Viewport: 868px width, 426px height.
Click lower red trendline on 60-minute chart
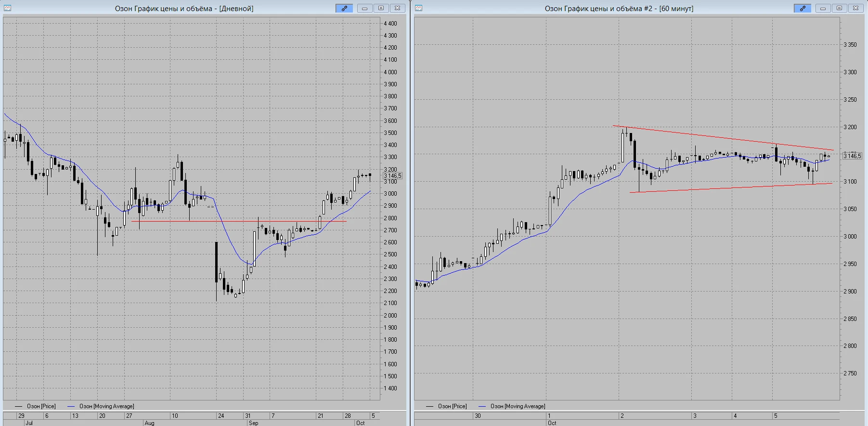coord(731,187)
